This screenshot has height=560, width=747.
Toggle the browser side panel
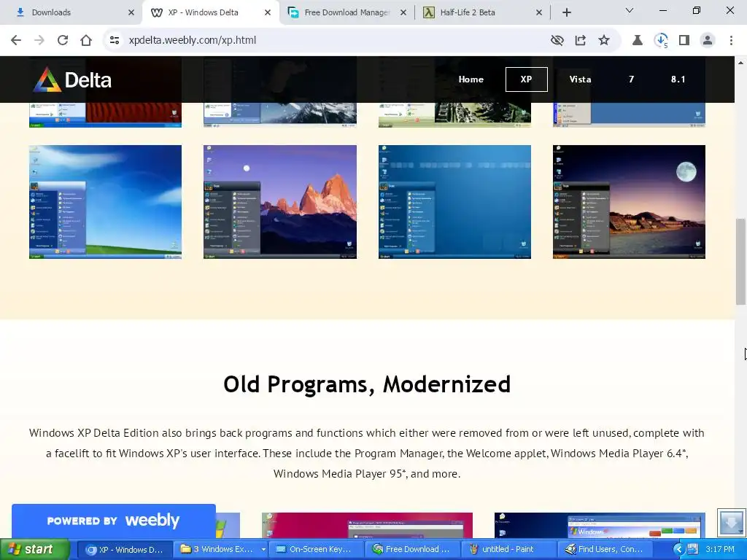[684, 40]
